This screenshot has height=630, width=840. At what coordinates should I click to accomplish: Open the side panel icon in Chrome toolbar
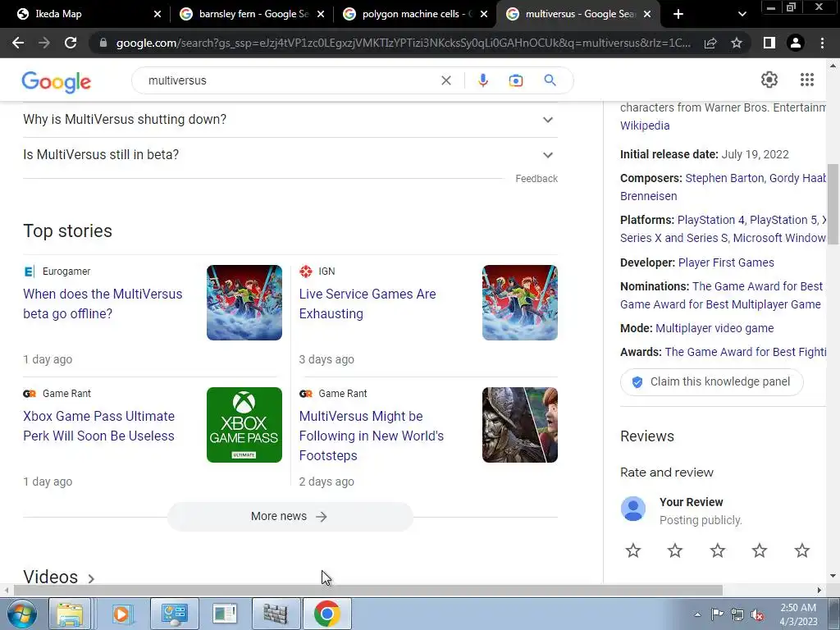pos(769,43)
